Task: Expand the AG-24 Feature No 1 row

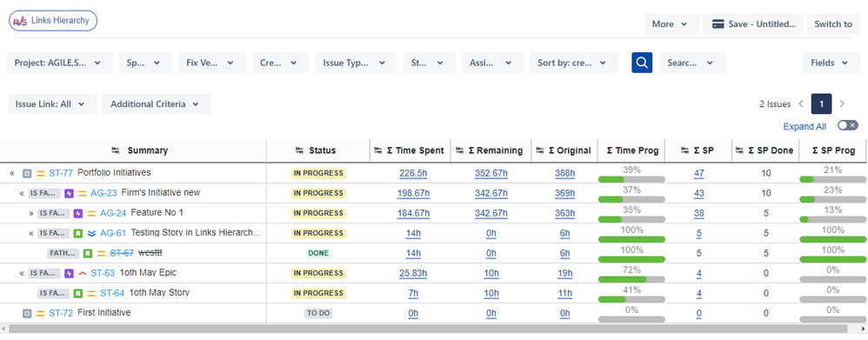Action: [x=31, y=213]
